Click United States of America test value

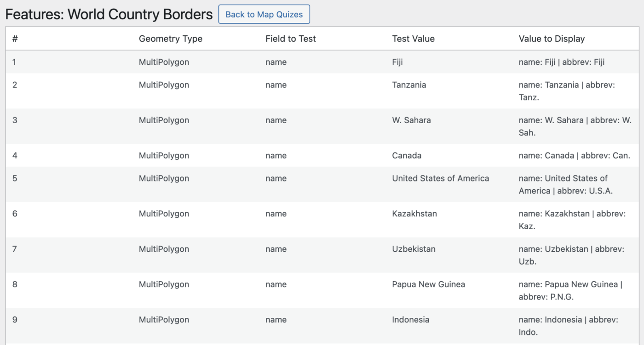[x=440, y=178]
